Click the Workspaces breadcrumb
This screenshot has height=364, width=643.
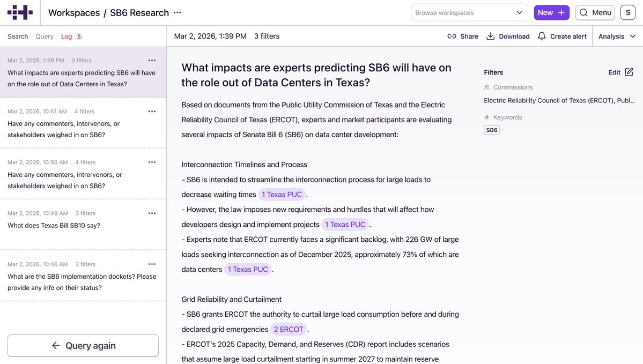pyautogui.click(x=74, y=13)
